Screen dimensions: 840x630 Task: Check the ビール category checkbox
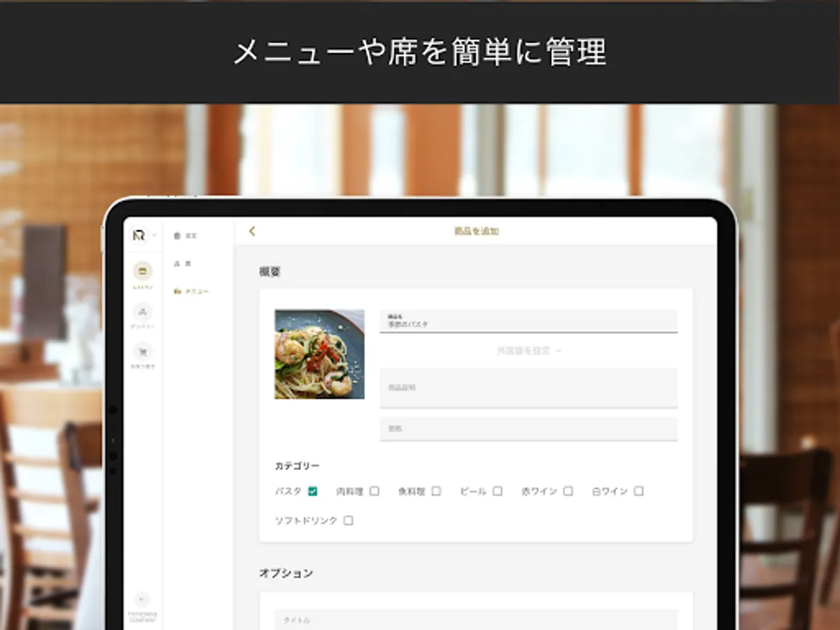(x=498, y=491)
